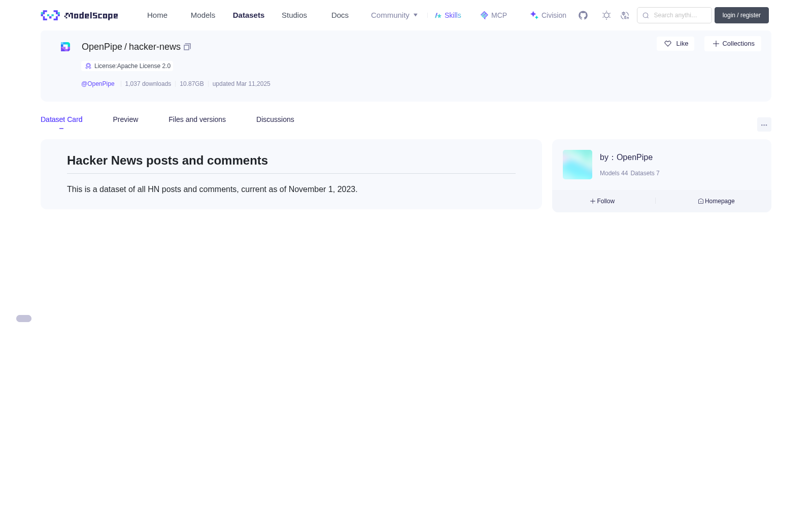Focus the Search anything input field

point(674,15)
